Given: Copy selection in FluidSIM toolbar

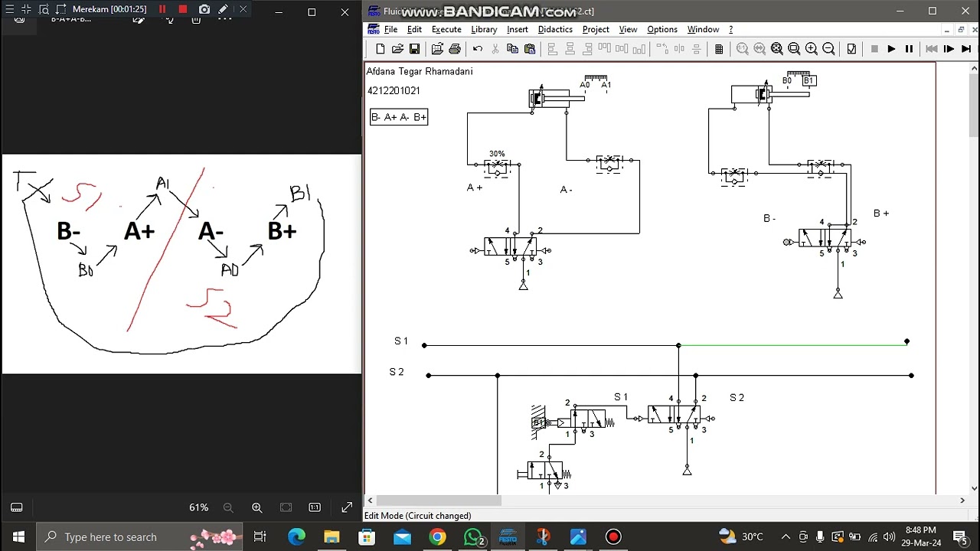Looking at the screenshot, I should 512,49.
